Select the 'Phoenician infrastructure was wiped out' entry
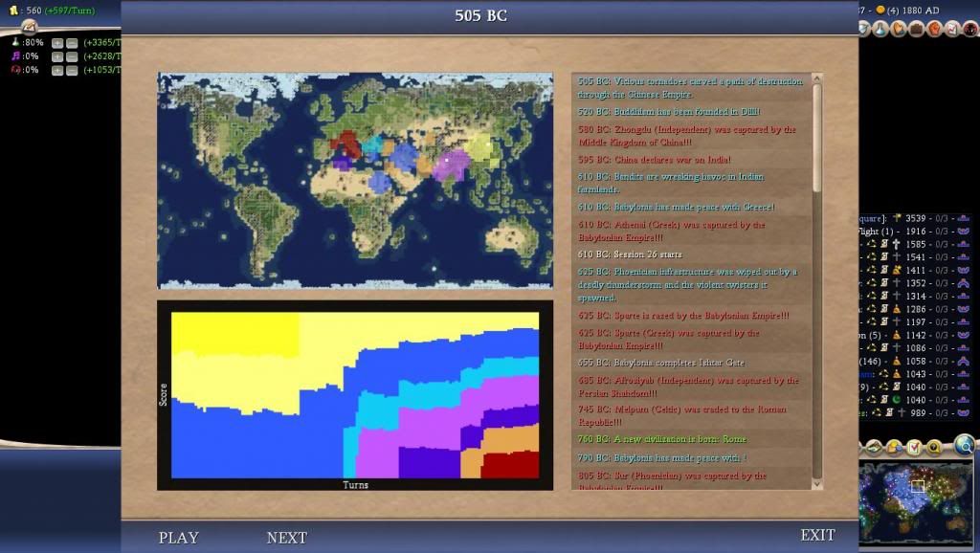980x553 pixels. pyautogui.click(x=691, y=285)
